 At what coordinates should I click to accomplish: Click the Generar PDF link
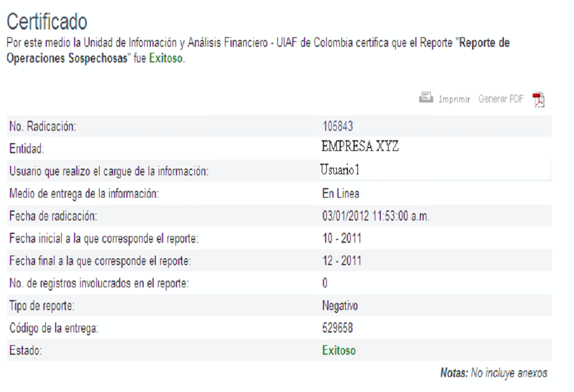tap(501, 99)
